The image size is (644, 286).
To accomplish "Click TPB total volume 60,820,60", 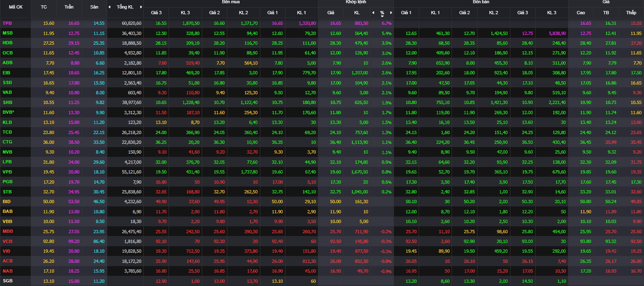I will click(132, 24).
